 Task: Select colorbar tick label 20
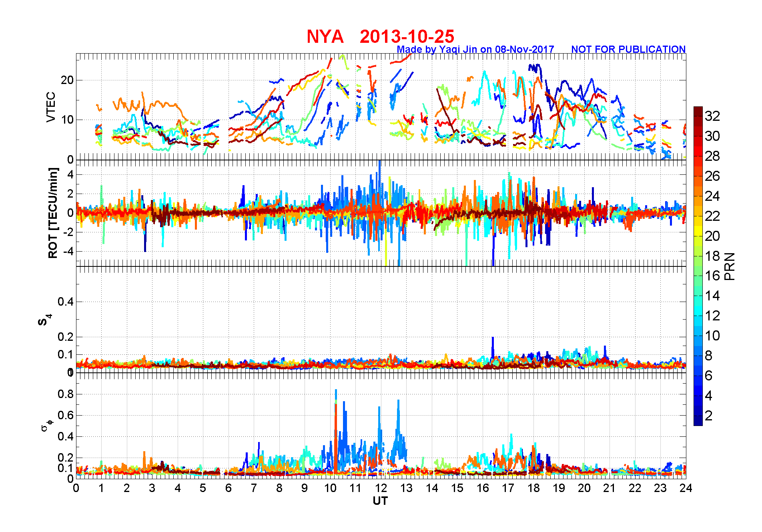point(712,236)
